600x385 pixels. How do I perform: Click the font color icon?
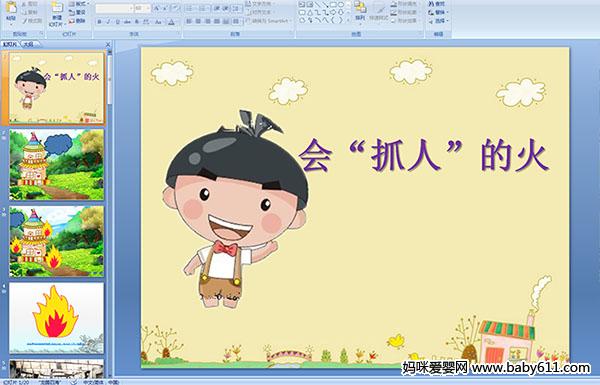[171, 22]
